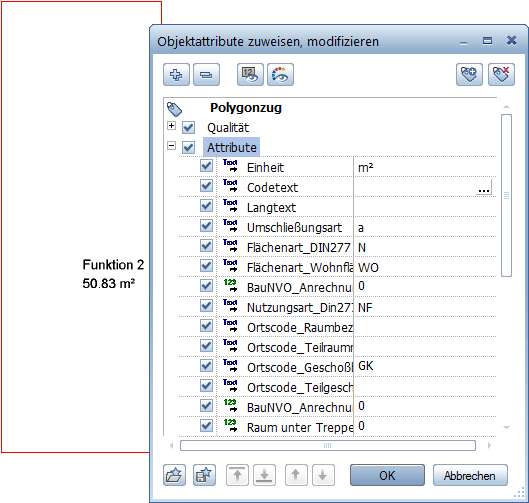Viewport: 529px width, 503px height.
Task: Click the OK button
Action: coord(387,475)
